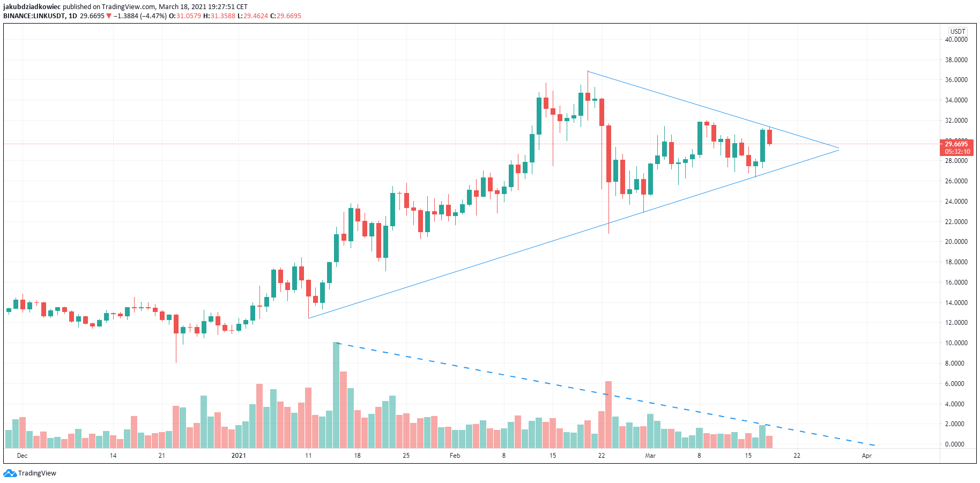
Task: Select the dashed blue volume trendline
Action: [x=606, y=394]
